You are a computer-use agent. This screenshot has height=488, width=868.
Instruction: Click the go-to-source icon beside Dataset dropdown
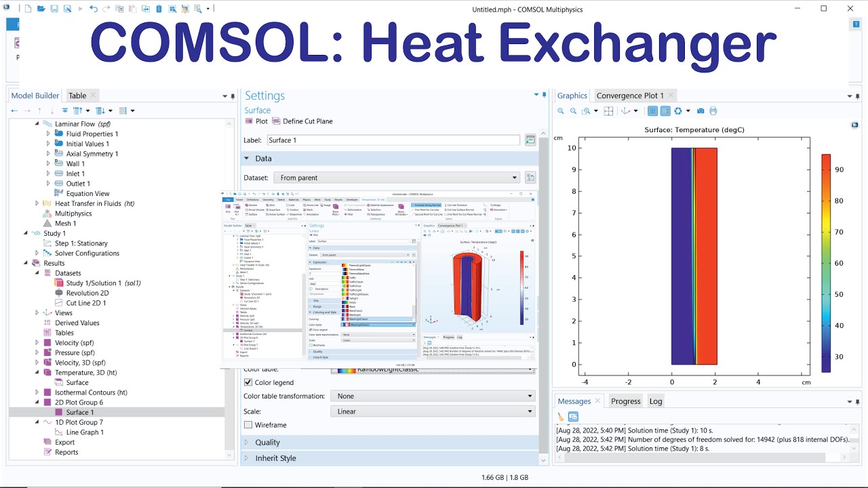click(x=530, y=178)
